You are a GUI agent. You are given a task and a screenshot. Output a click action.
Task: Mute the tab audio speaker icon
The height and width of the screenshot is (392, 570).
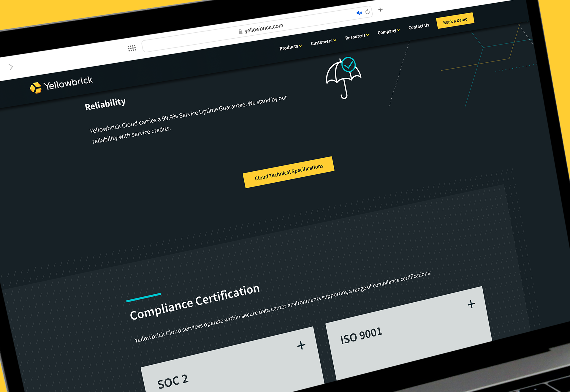pos(359,13)
